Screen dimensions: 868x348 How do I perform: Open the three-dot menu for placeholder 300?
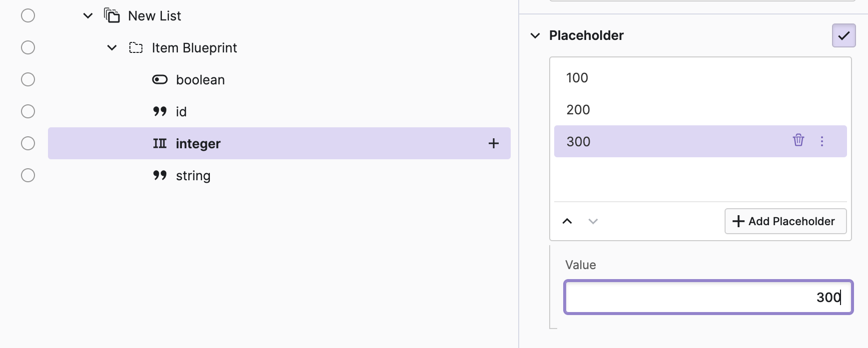click(x=822, y=141)
